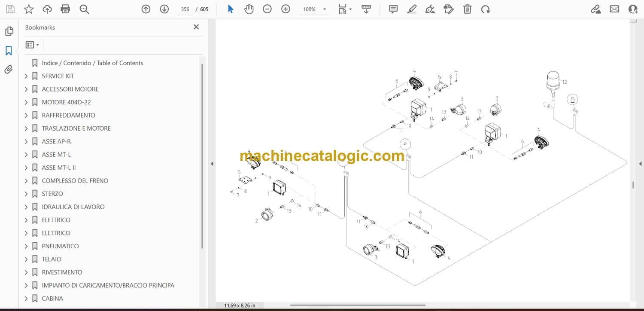Open the IMPIANTO DI CARICAMENTO/BRACCIO PRINCIPA bookmark

[108, 285]
